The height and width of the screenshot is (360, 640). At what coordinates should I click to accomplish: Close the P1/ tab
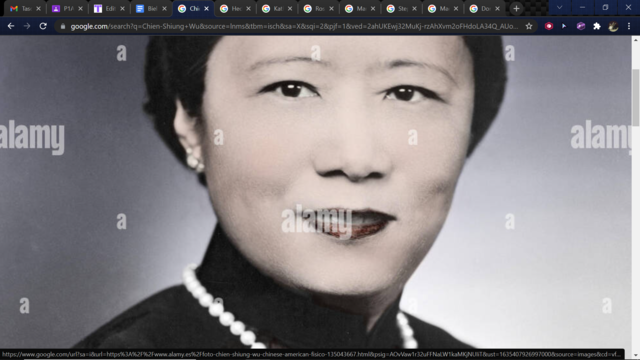click(80, 9)
